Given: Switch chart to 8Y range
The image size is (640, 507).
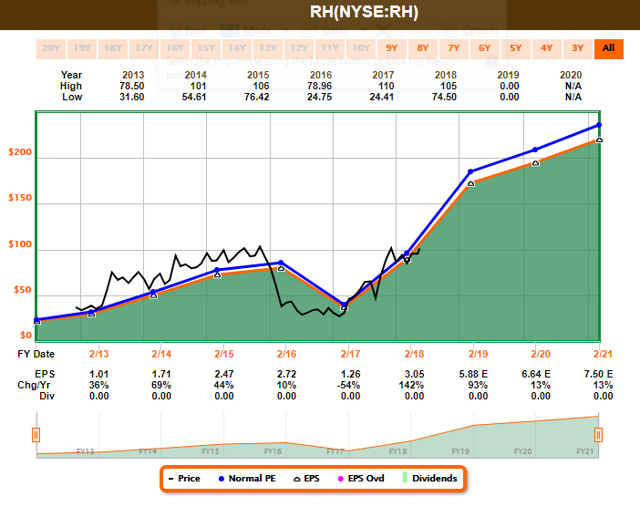Looking at the screenshot, I should pyautogui.click(x=423, y=49).
